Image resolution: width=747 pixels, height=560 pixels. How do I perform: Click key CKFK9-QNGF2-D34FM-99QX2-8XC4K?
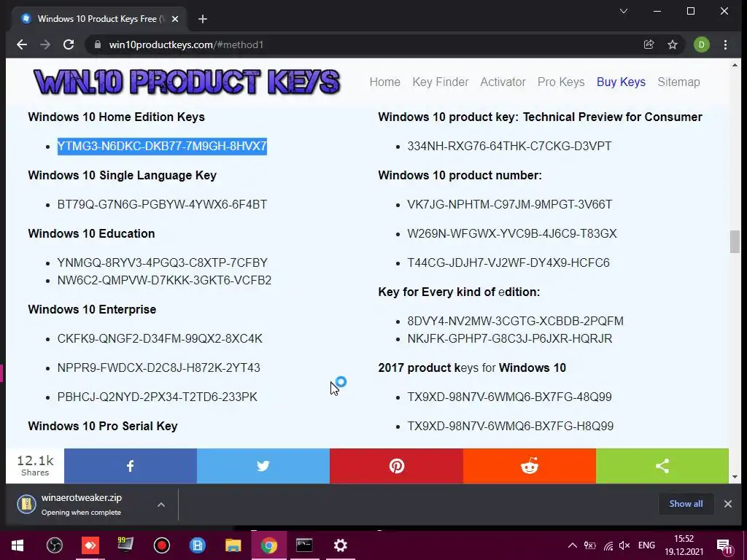[x=160, y=338]
